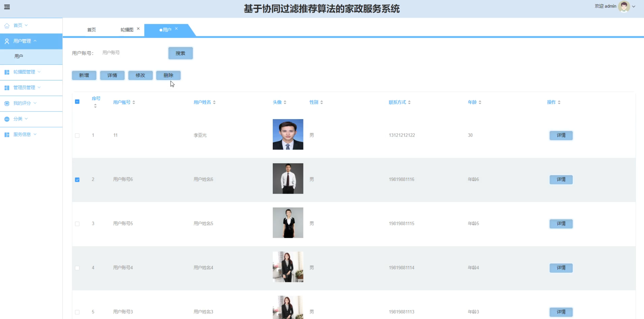Click the age cell 年龄4

coord(473,268)
